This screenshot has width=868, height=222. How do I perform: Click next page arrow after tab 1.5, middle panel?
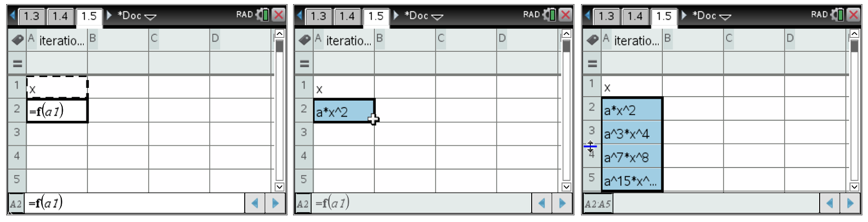coord(396,15)
